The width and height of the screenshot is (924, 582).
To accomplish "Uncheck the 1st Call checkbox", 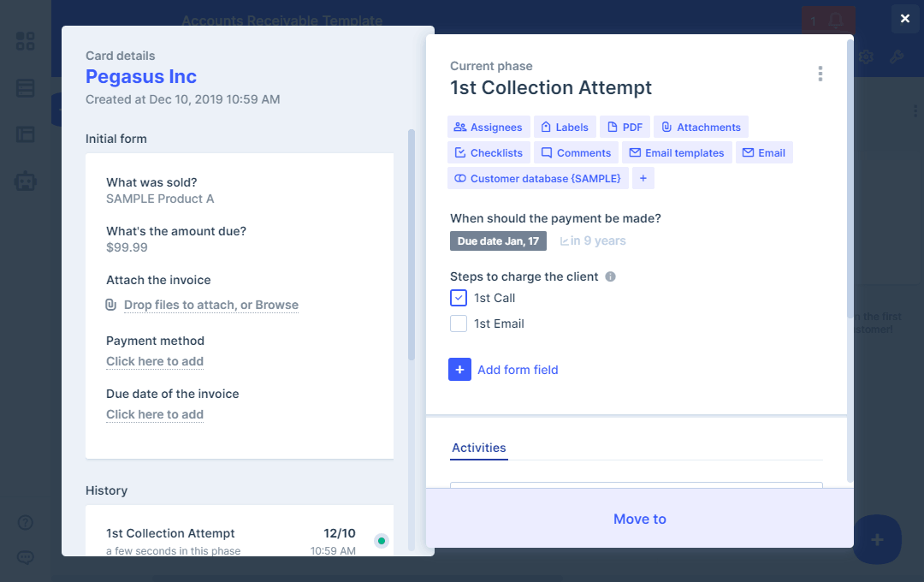I will coord(459,298).
